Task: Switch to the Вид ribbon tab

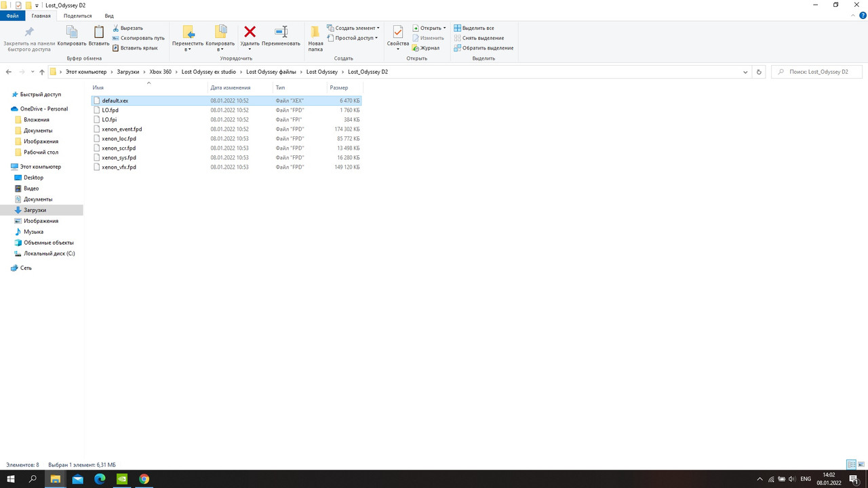Action: tap(109, 15)
